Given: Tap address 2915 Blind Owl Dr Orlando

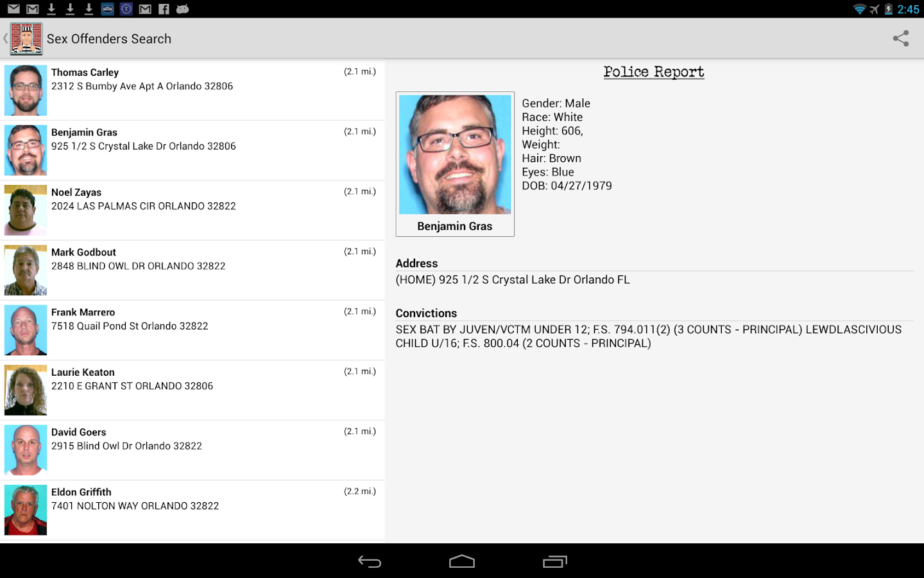Looking at the screenshot, I should pyautogui.click(x=126, y=446).
